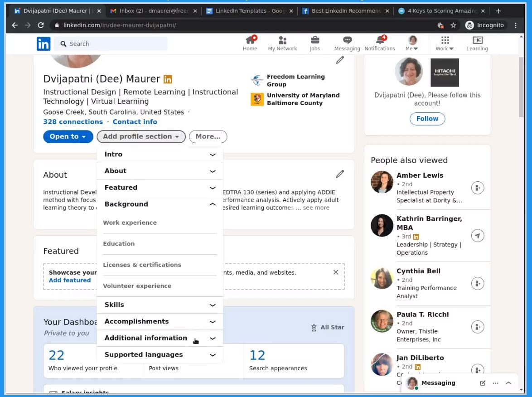Click the LinkedIn search field
Image resolution: width=532 pixels, height=397 pixels.
click(x=111, y=44)
